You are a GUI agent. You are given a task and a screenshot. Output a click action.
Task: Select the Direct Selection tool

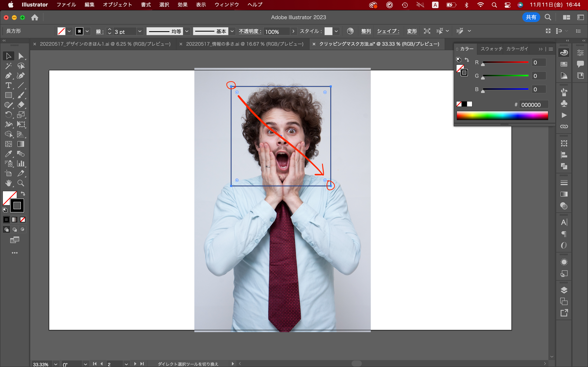click(21, 56)
